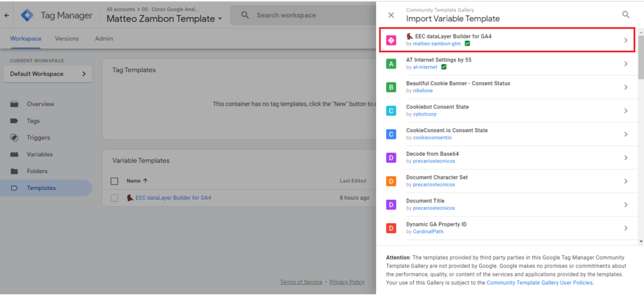Click the magnifier icon in workspace search bar
Screen dimensions: 644x296
(x=245, y=15)
